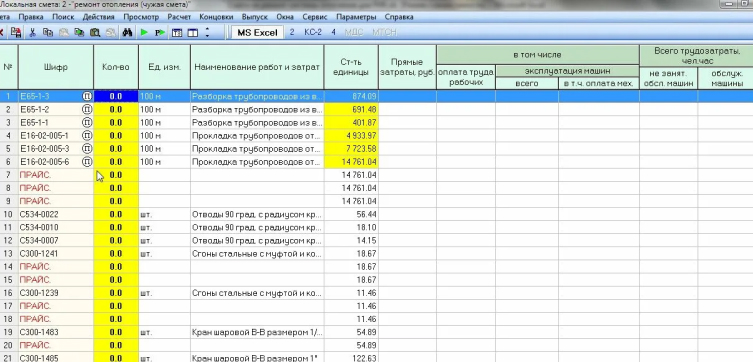Click the yellow quantity cell in row 10
The width and height of the screenshot is (753, 362).
click(116, 214)
